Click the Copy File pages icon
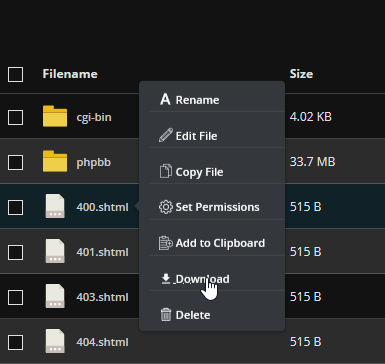Screen dimensions: 385x364 (166, 171)
